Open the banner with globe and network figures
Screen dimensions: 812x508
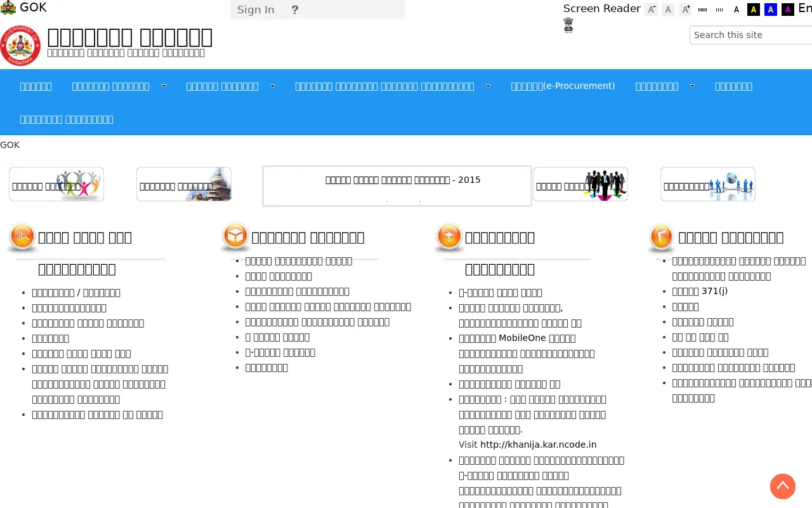708,184
